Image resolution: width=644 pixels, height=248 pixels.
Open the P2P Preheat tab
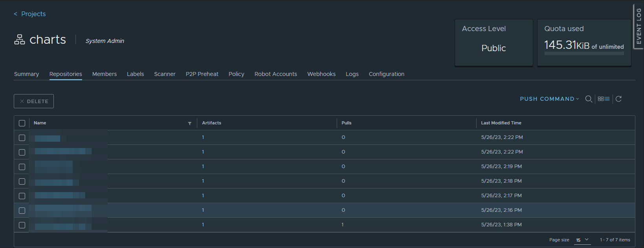(x=202, y=74)
